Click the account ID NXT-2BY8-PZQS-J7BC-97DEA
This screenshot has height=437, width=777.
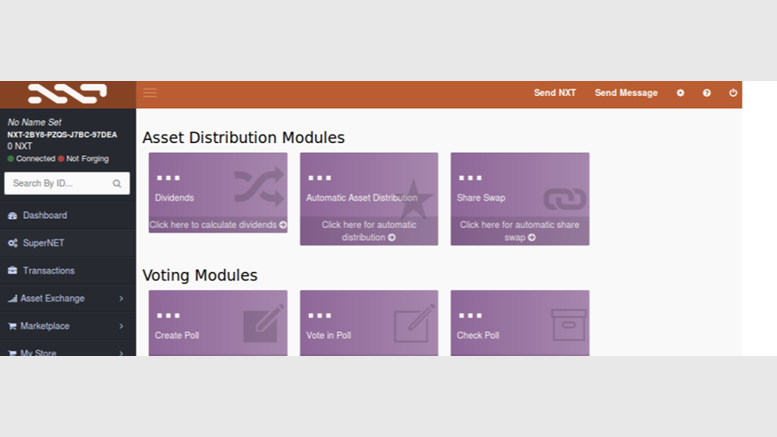62,135
